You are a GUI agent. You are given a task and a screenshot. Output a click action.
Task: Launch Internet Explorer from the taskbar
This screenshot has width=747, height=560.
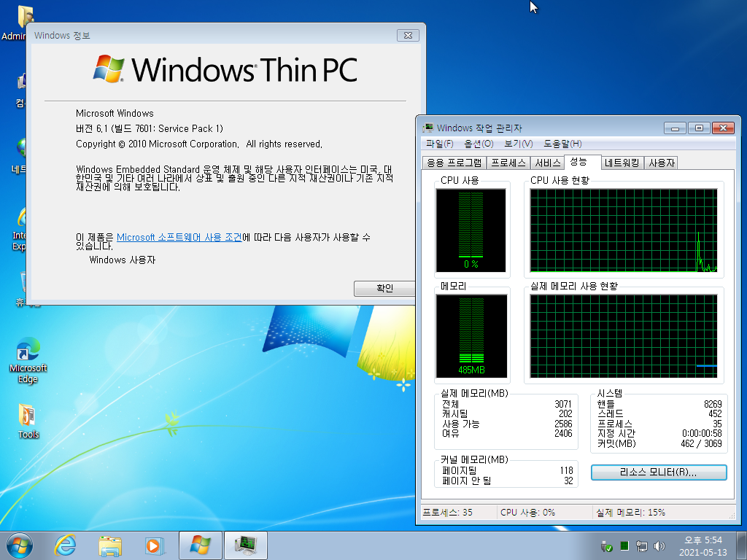[x=65, y=545]
